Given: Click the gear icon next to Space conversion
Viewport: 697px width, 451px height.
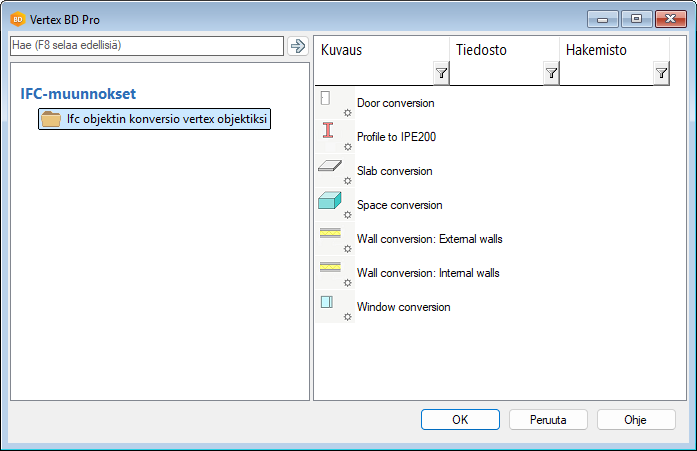Looking at the screenshot, I should pos(348,215).
